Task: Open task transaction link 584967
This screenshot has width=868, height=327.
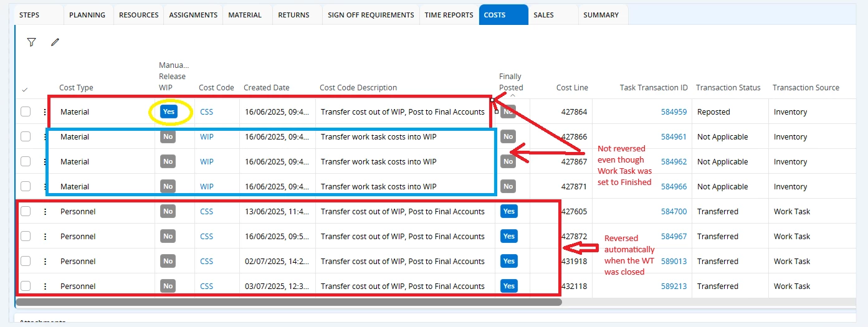Action: 674,237
